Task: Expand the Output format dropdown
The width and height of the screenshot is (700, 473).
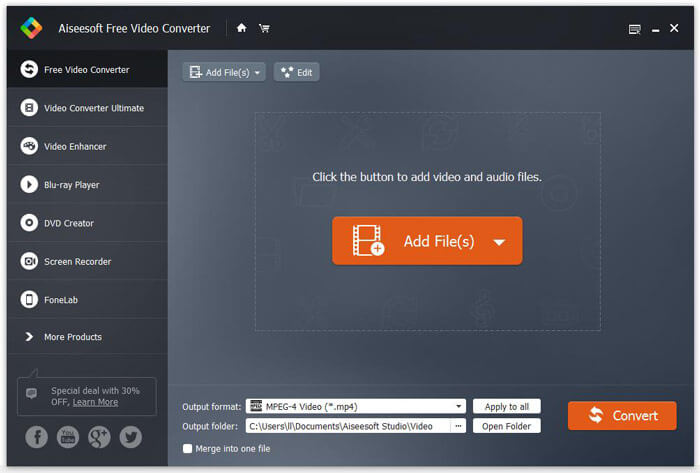Action: tap(459, 406)
